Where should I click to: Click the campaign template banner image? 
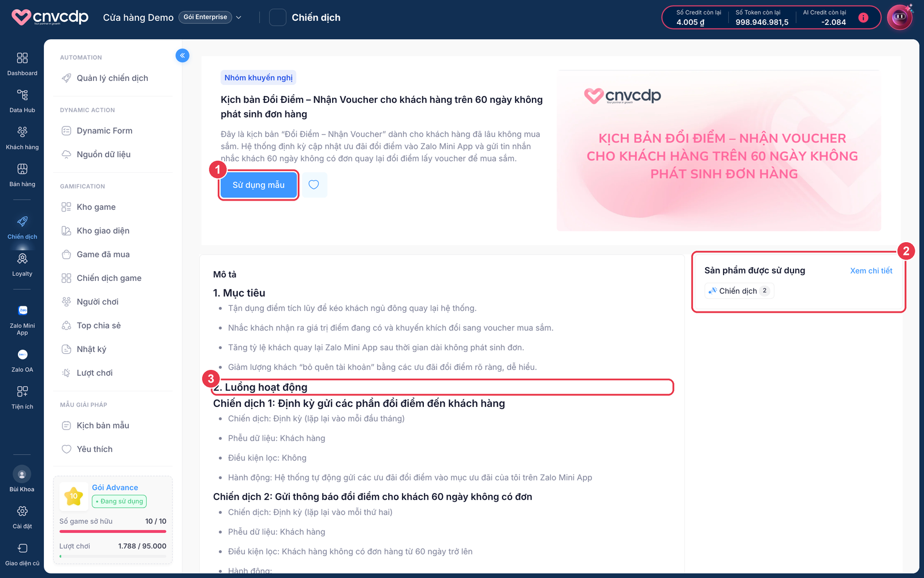(x=719, y=151)
